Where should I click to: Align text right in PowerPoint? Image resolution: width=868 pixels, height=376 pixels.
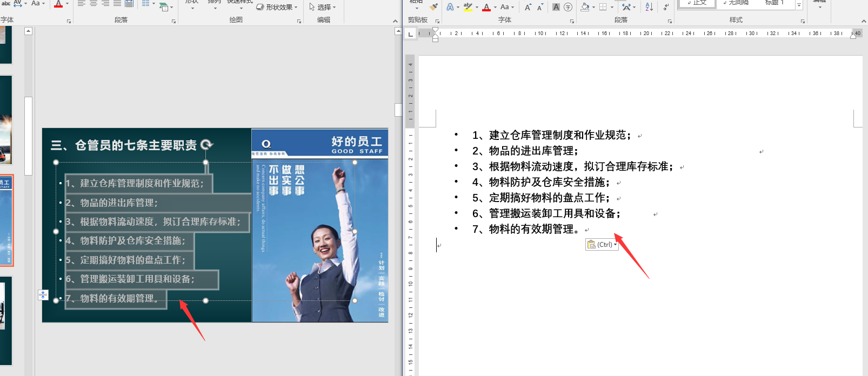click(105, 3)
